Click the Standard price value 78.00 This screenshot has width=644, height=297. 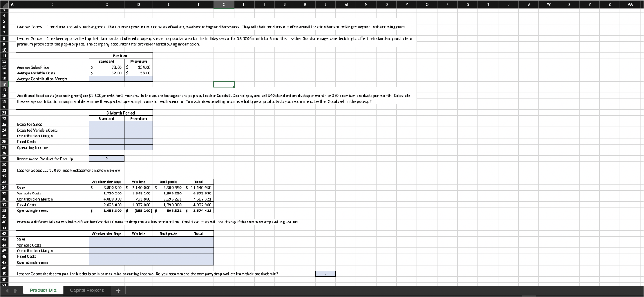(118, 67)
